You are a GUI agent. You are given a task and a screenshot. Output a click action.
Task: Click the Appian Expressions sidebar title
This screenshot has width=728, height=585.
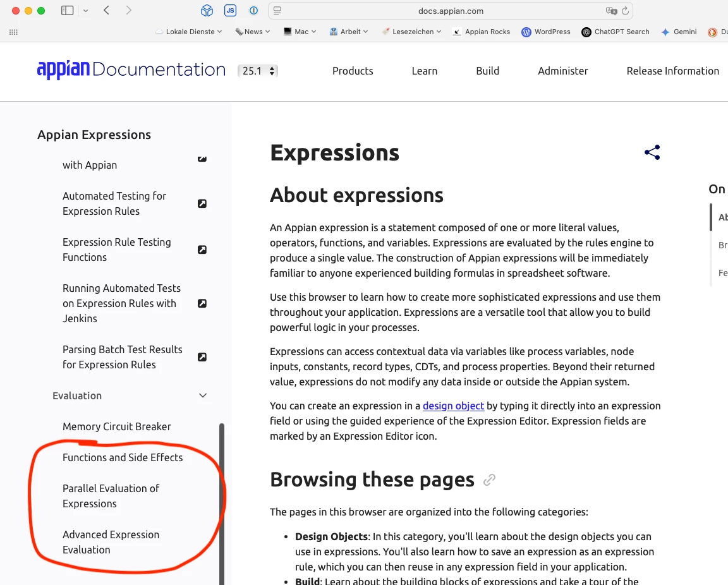tap(94, 135)
